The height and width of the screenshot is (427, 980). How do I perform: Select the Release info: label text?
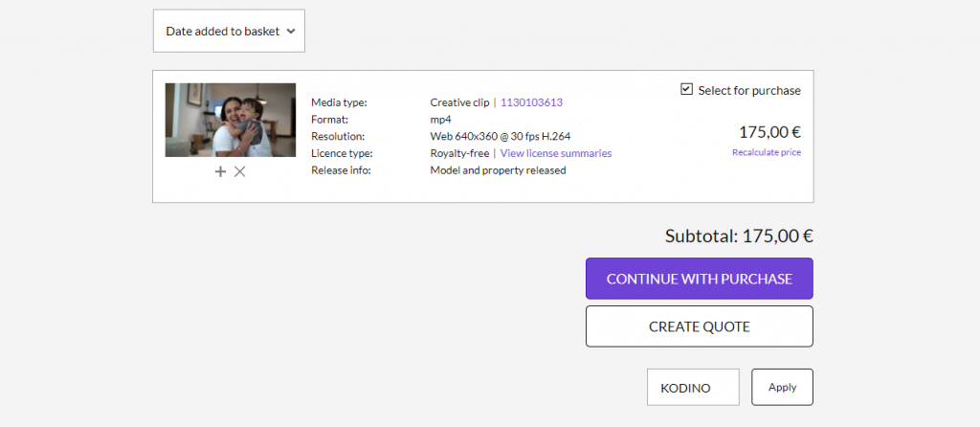(342, 170)
